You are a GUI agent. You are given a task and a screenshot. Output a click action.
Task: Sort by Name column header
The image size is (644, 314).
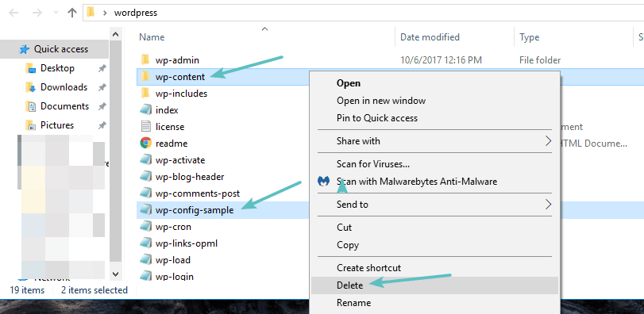point(152,37)
